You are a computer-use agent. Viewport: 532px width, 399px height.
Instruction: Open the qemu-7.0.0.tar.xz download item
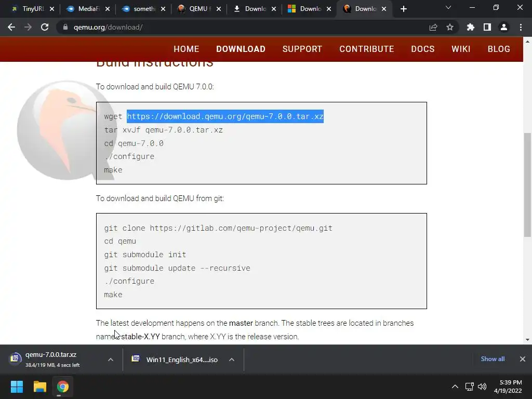51,360
